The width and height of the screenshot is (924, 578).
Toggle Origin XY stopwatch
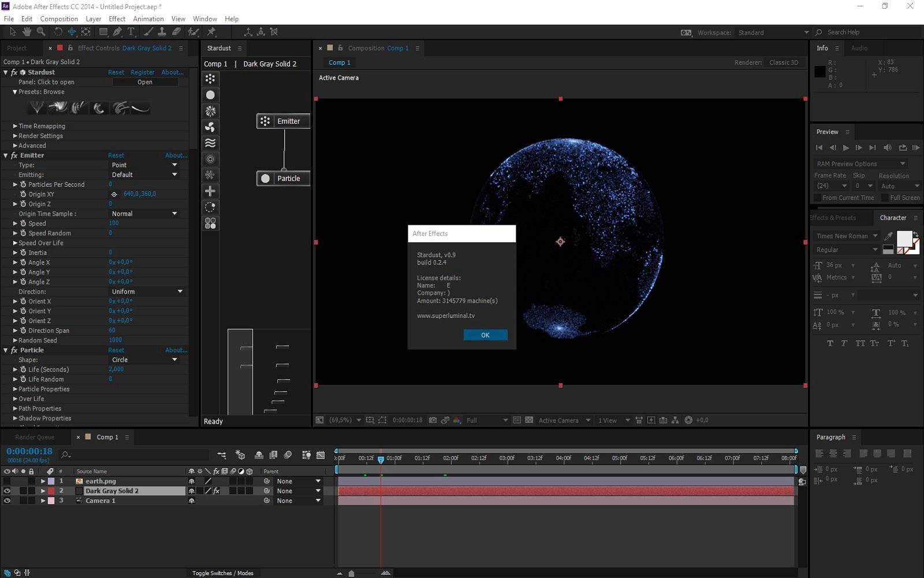[23, 194]
